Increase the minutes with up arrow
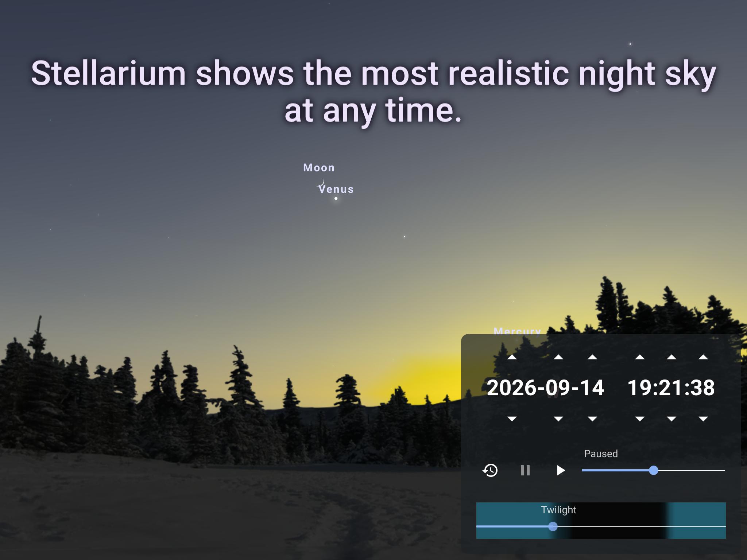 pyautogui.click(x=671, y=357)
